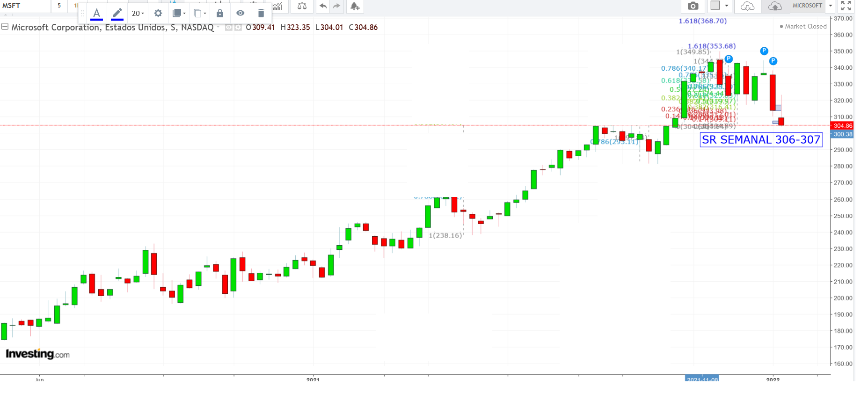Open drawing settings gear in floating toolbar
The image size is (868, 393).
(x=158, y=13)
